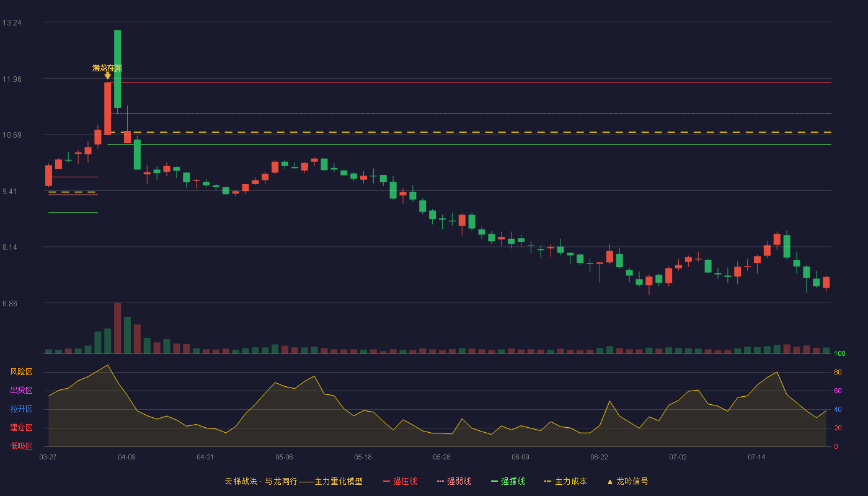Click the 06-22 date label
Screen dimensions: 868x496
coord(599,457)
